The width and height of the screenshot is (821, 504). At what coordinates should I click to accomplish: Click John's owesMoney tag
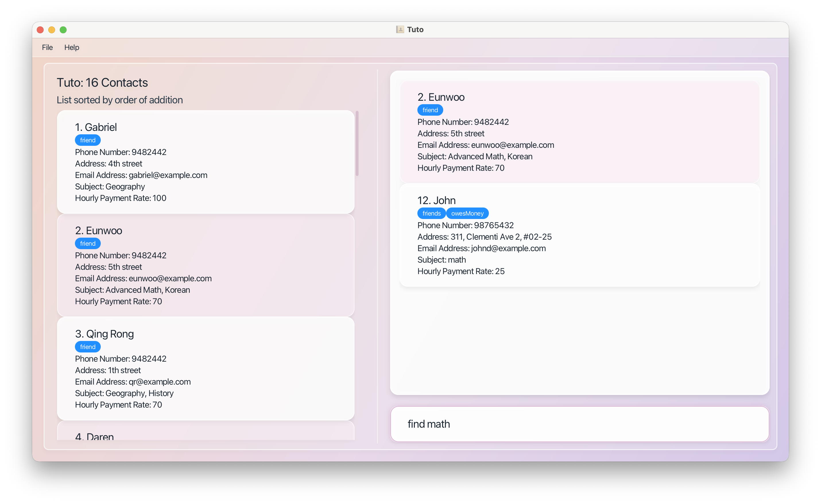point(467,213)
